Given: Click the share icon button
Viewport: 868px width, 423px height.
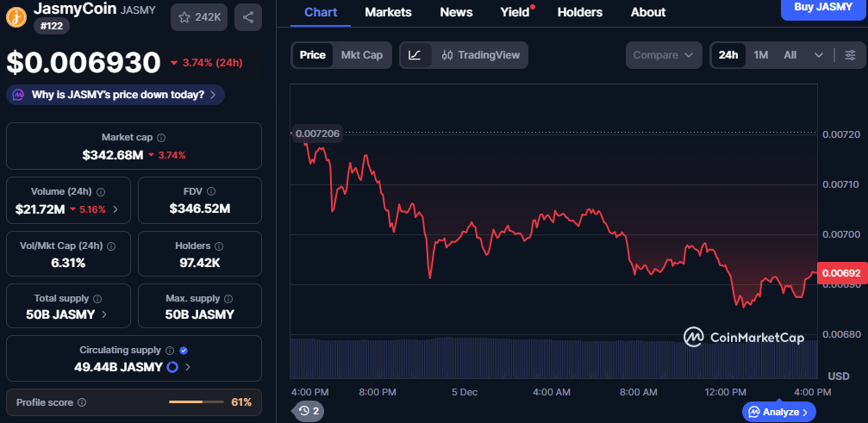Looking at the screenshot, I should pos(248,16).
